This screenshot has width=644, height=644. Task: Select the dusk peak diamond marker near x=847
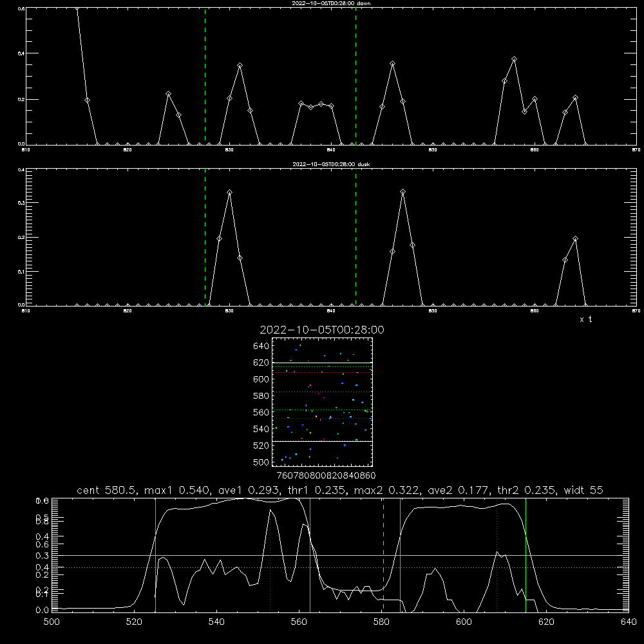click(x=403, y=192)
